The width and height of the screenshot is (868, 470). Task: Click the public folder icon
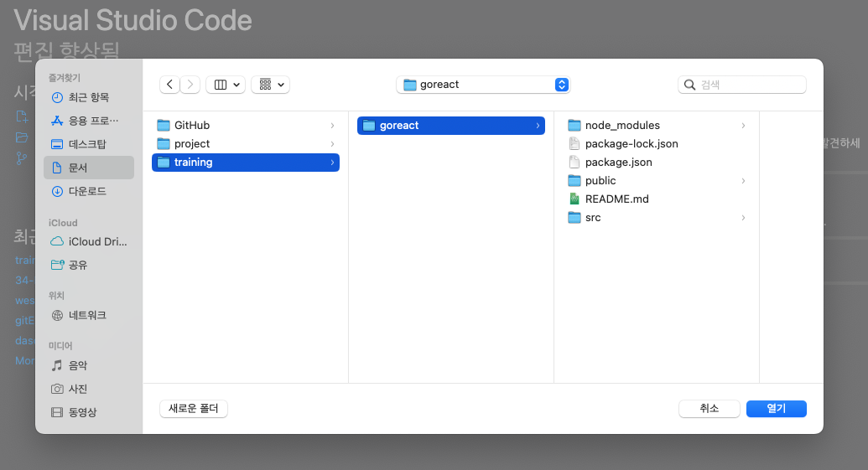[574, 181]
